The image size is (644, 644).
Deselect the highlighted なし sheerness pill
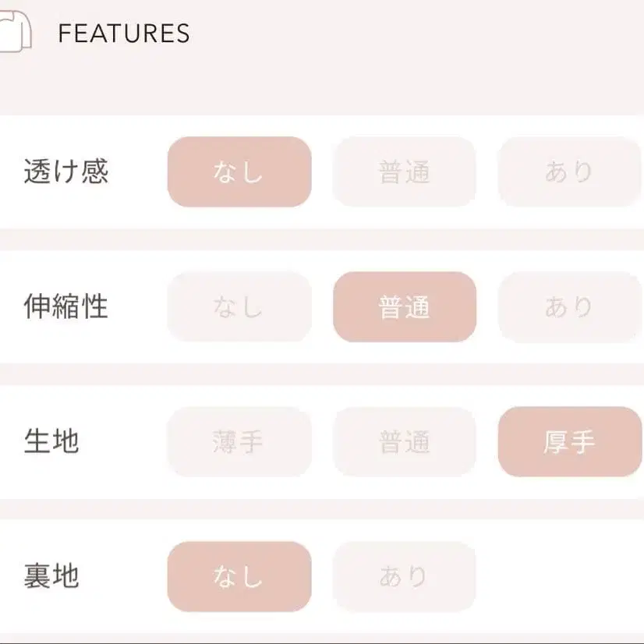[x=239, y=172]
